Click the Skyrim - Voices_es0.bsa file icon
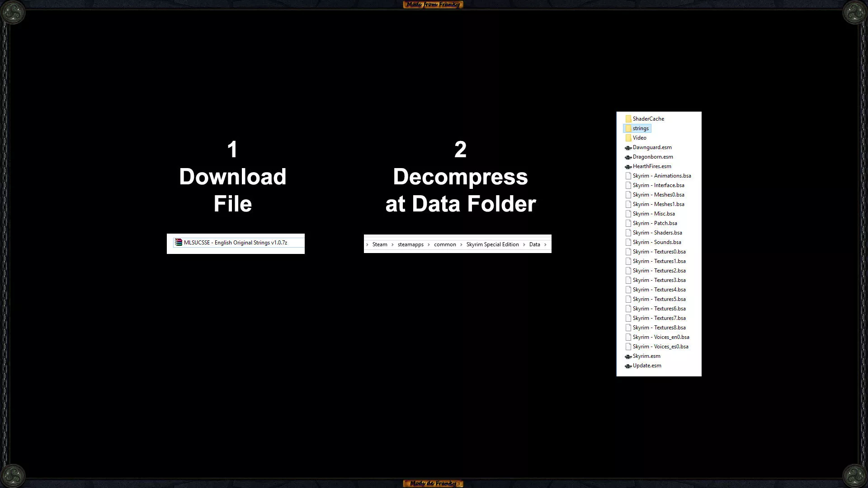This screenshot has width=868, height=488. pos(628,347)
